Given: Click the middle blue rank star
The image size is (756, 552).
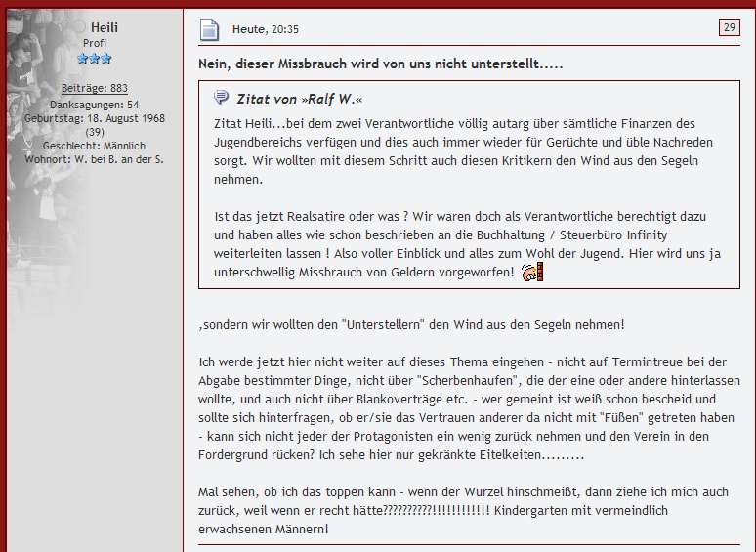Looking at the screenshot, I should [x=95, y=59].
